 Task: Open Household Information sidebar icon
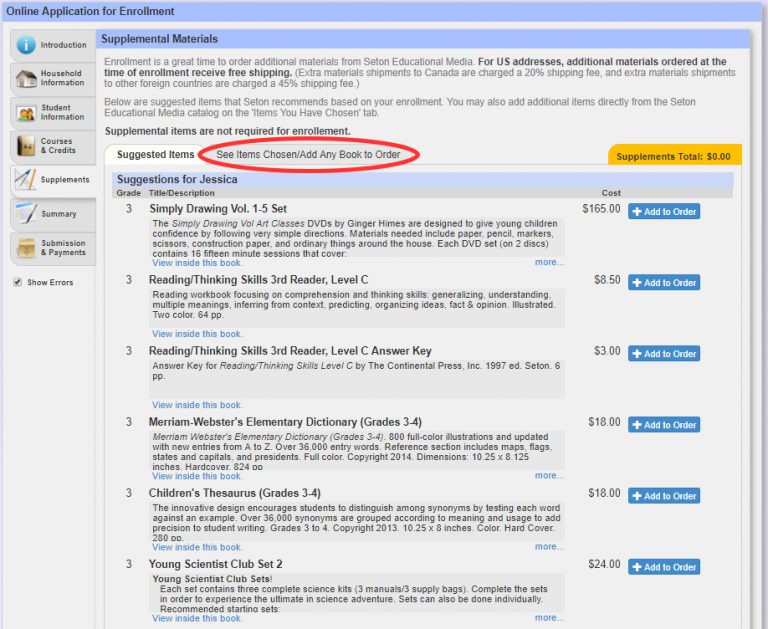(26, 78)
